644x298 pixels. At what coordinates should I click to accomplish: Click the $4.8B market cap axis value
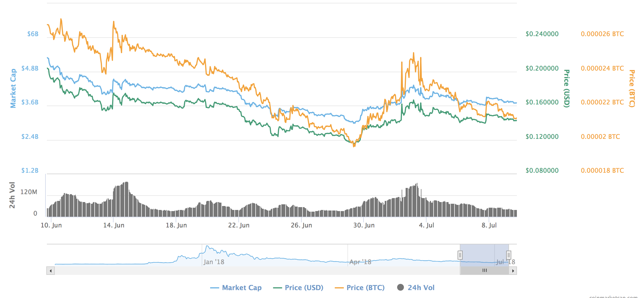30,68
